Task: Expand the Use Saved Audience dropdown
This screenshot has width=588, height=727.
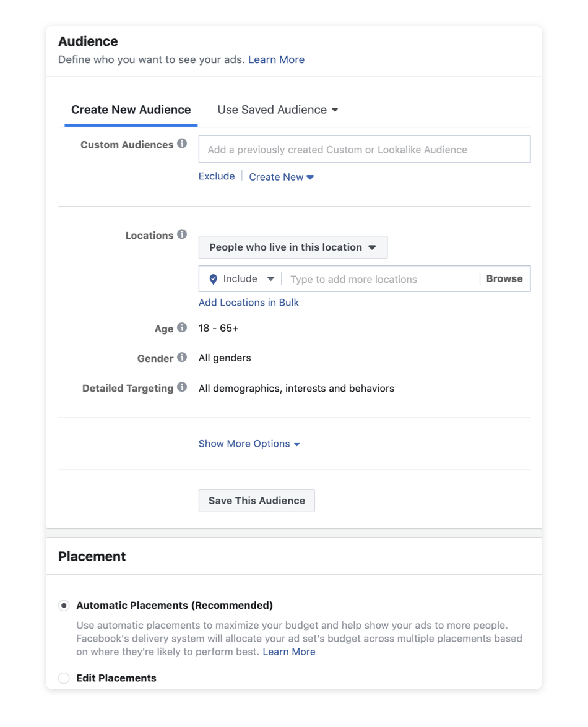Action: 277,110
